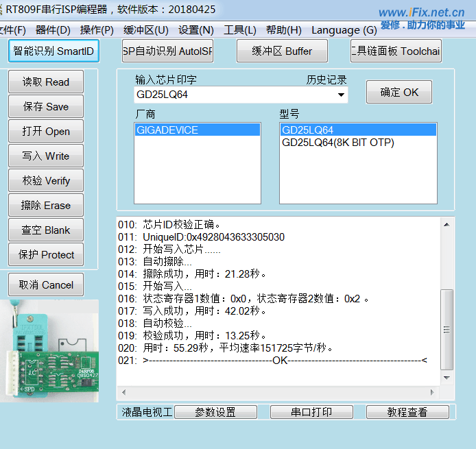The width and height of the screenshot is (476, 449).
Task: Click log line 020 平均速率 entry
Action: [x=226, y=348]
